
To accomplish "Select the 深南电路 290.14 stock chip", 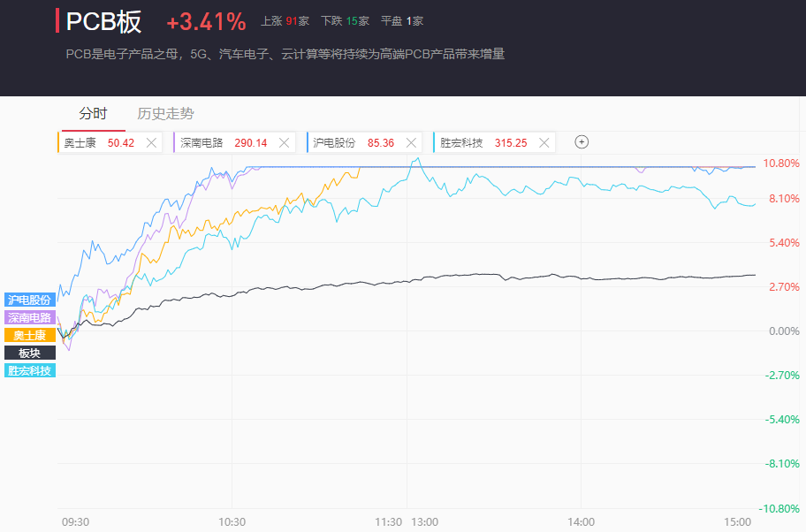I will click(x=224, y=142).
